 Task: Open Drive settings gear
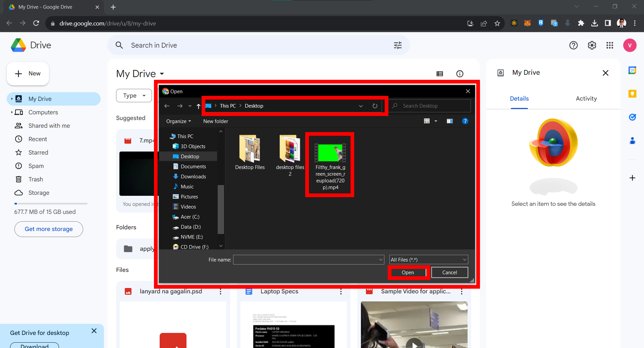592,45
